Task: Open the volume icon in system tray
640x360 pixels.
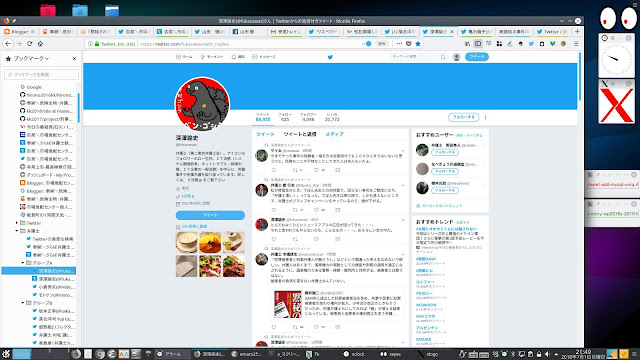Action: pyautogui.click(x=547, y=354)
